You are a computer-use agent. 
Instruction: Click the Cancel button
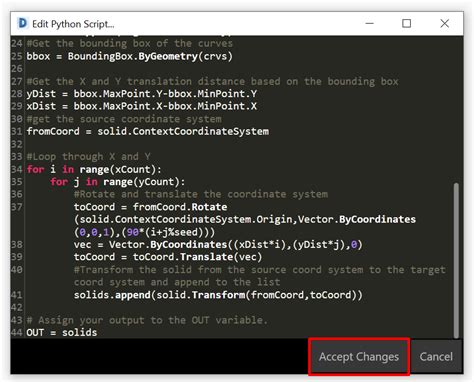point(436,356)
